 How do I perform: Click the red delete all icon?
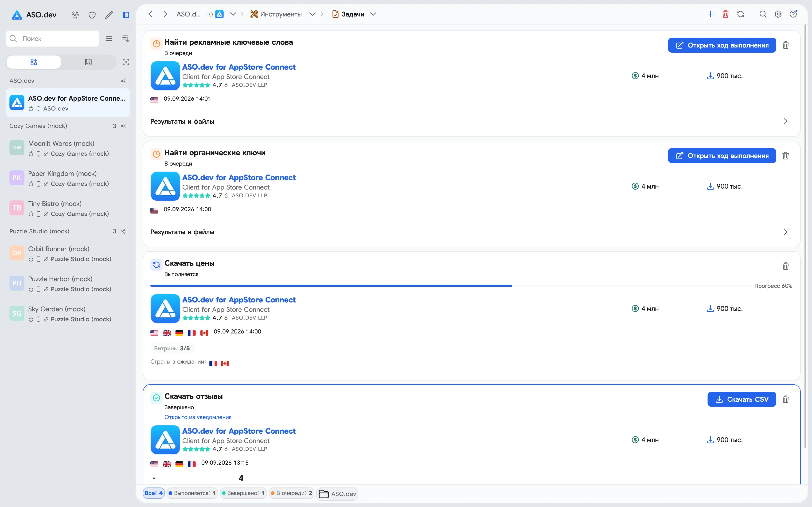coord(726,14)
